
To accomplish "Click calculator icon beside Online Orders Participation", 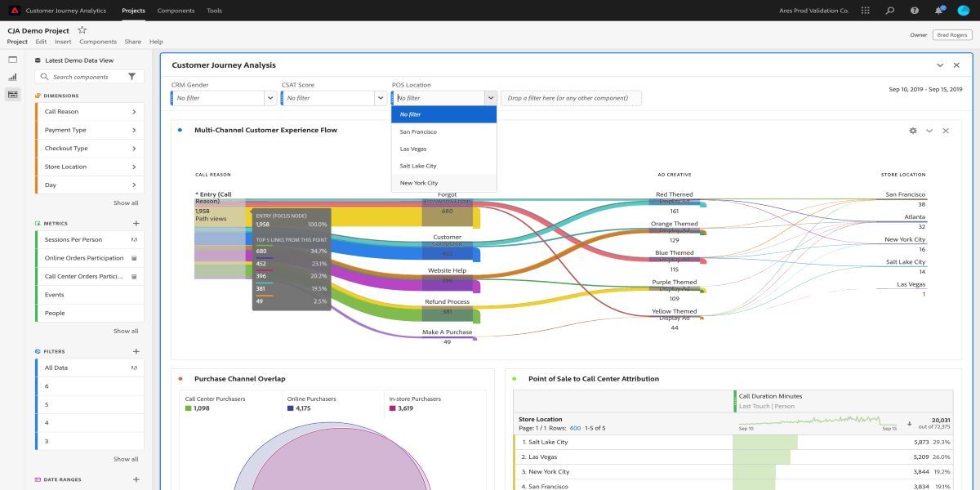I will 134,258.
